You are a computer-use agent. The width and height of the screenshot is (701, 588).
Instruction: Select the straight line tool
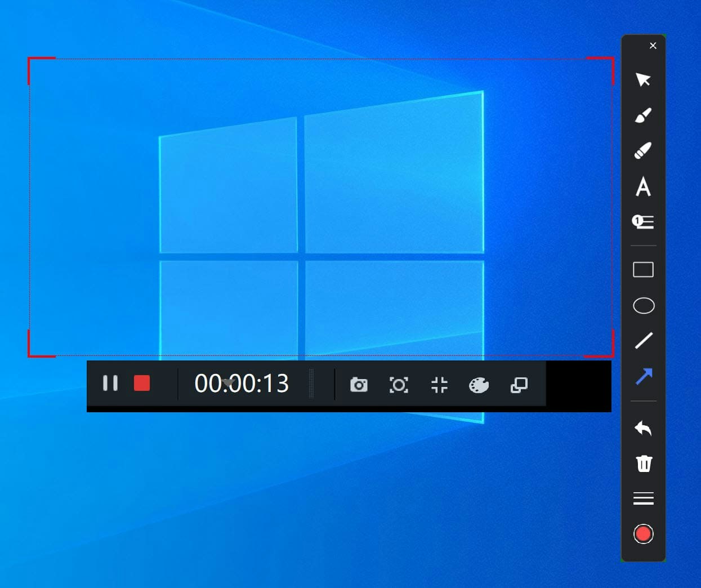644,340
